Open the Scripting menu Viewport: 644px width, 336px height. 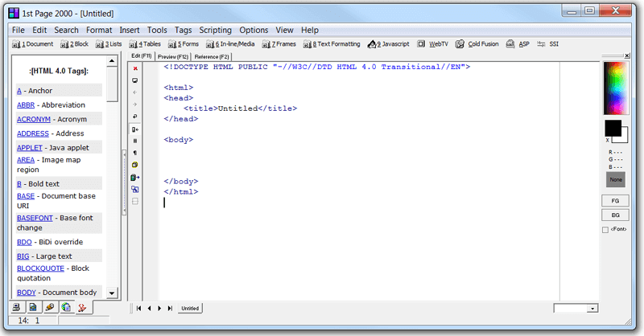coord(215,30)
